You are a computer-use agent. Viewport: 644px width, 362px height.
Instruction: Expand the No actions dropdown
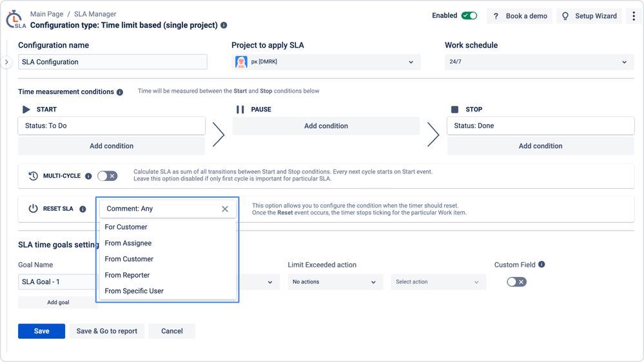(334, 282)
